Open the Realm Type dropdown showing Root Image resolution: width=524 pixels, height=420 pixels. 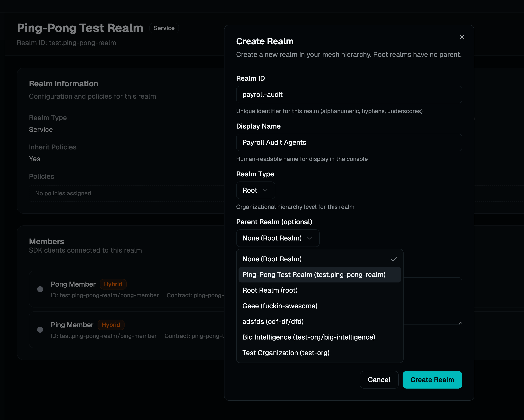pyautogui.click(x=255, y=190)
